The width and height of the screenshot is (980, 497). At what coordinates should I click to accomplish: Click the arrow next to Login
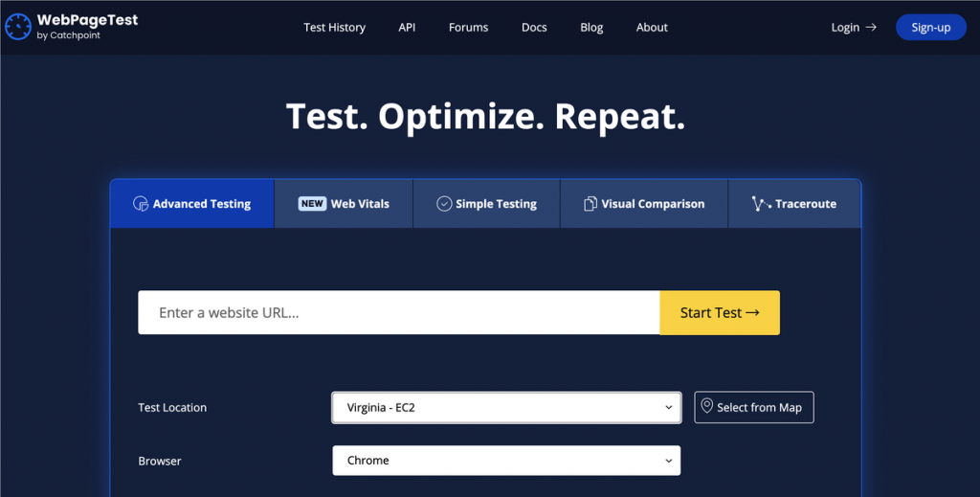[x=871, y=28]
